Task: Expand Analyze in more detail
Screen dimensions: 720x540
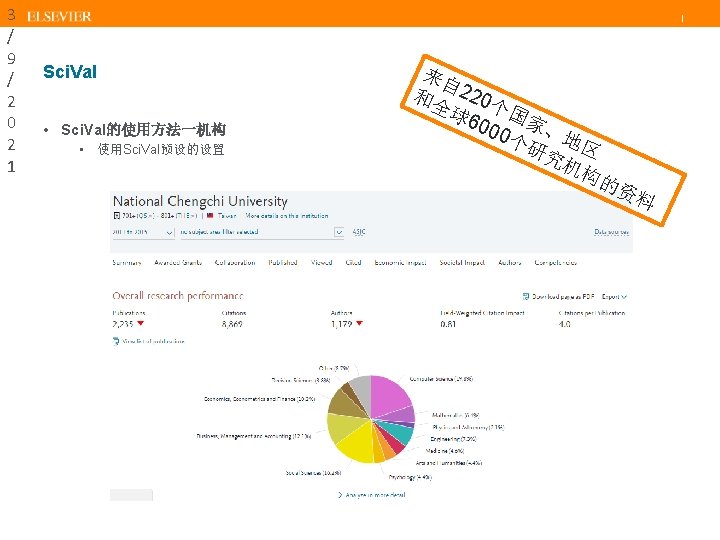Action: (x=372, y=495)
